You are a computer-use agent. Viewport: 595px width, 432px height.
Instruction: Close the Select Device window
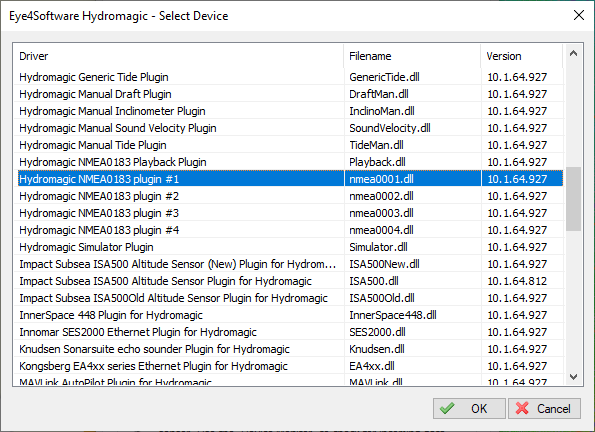[579, 16]
